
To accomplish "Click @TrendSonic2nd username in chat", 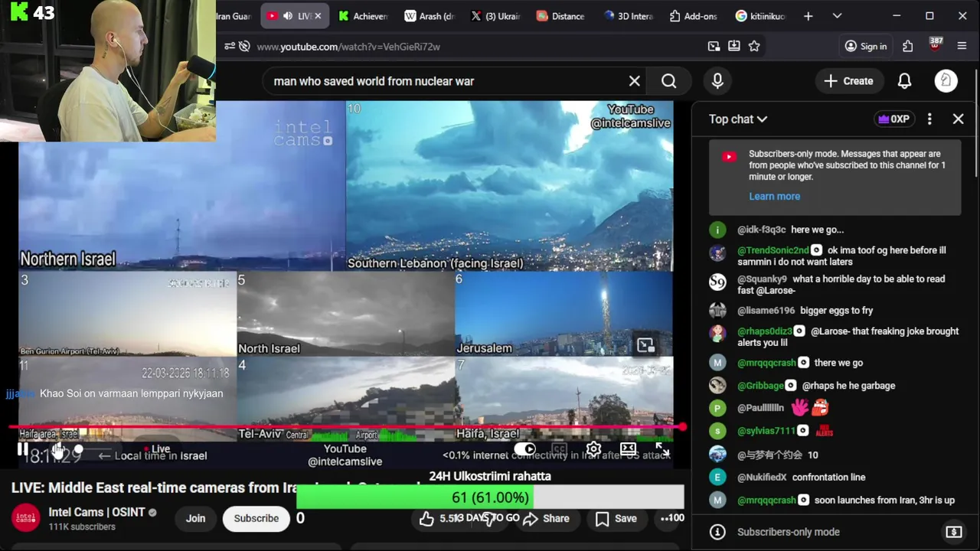I will (773, 250).
